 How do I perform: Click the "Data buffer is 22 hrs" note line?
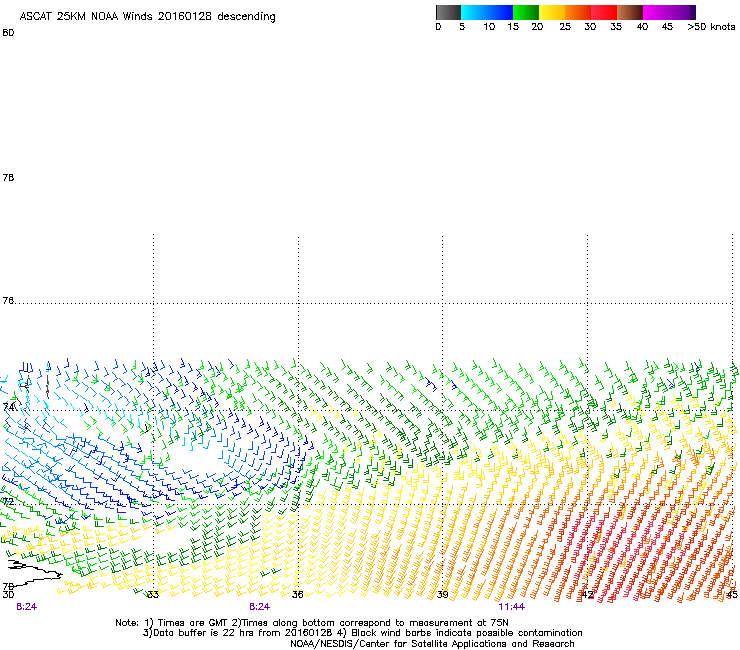pyautogui.click(x=362, y=633)
